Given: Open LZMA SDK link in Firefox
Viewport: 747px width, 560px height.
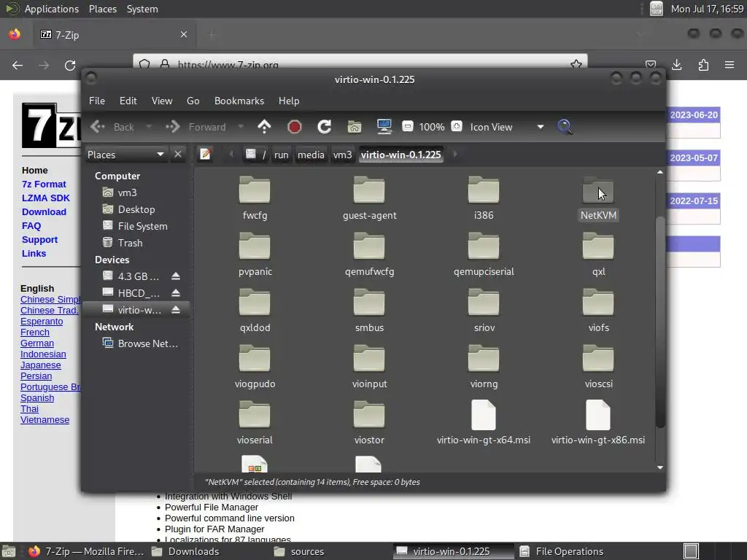Looking at the screenshot, I should pyautogui.click(x=46, y=198).
